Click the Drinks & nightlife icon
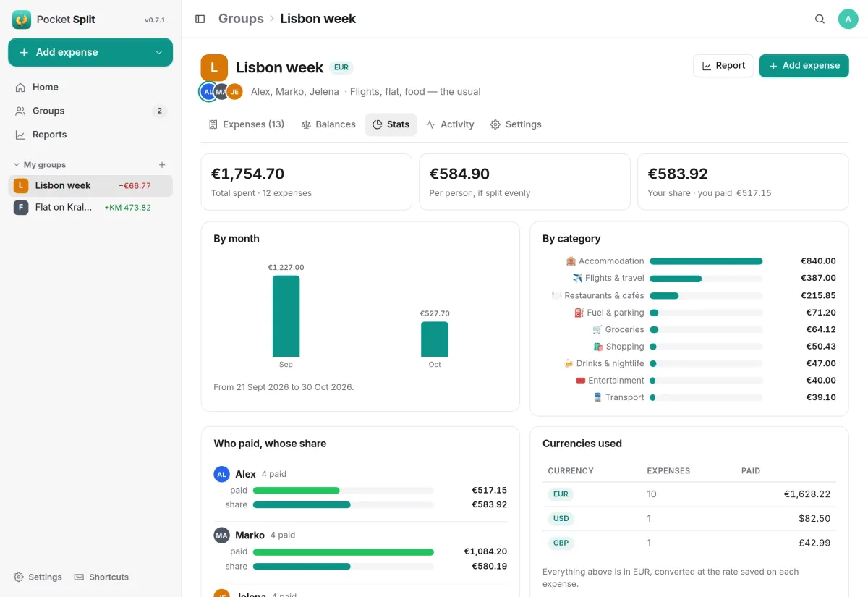 click(569, 363)
